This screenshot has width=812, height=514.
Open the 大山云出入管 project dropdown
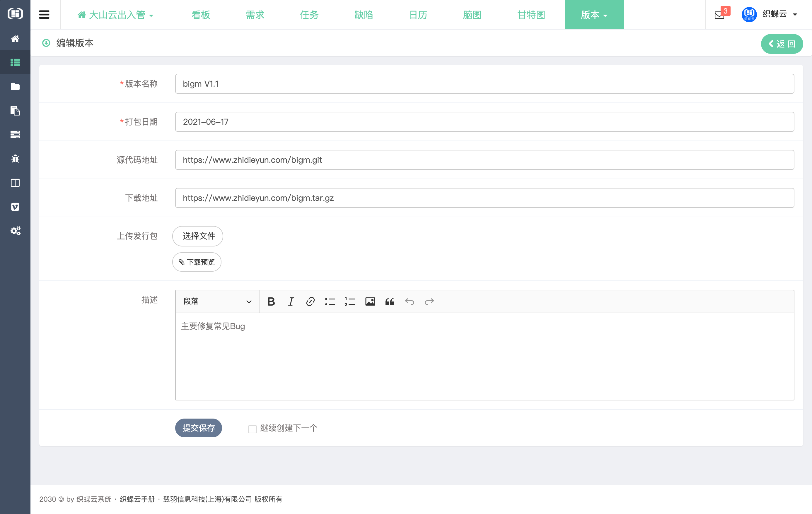coord(116,15)
